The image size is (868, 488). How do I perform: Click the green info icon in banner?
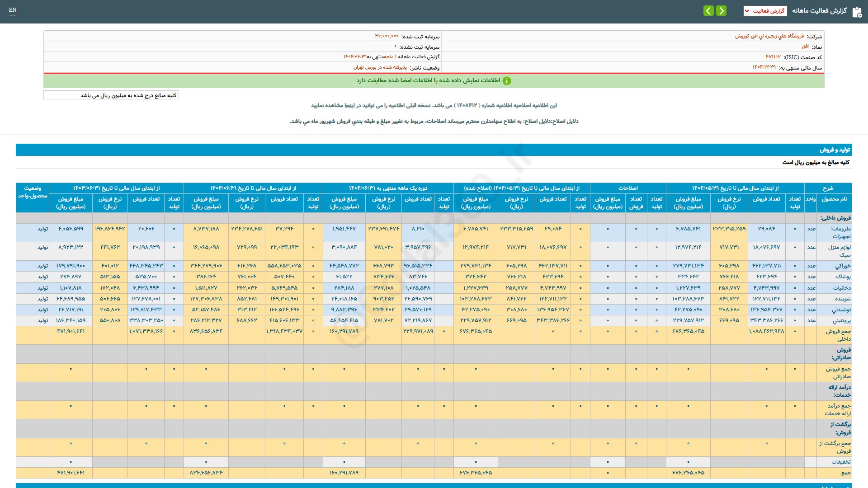507,81
